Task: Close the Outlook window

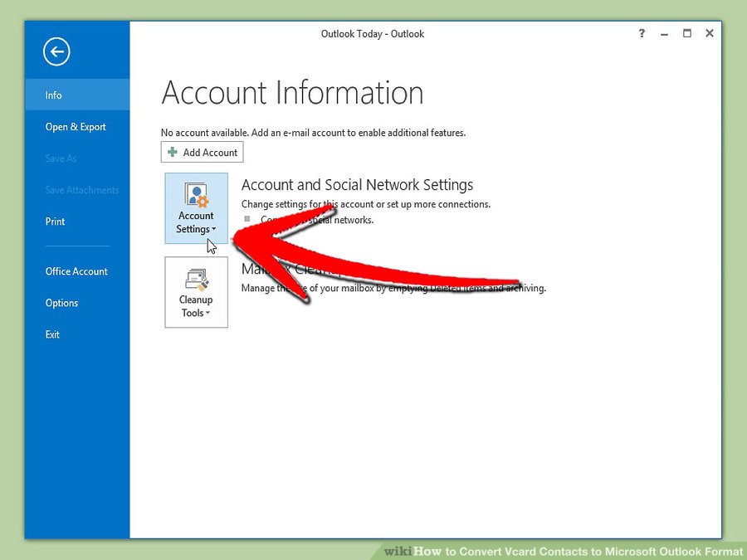Action: [710, 34]
